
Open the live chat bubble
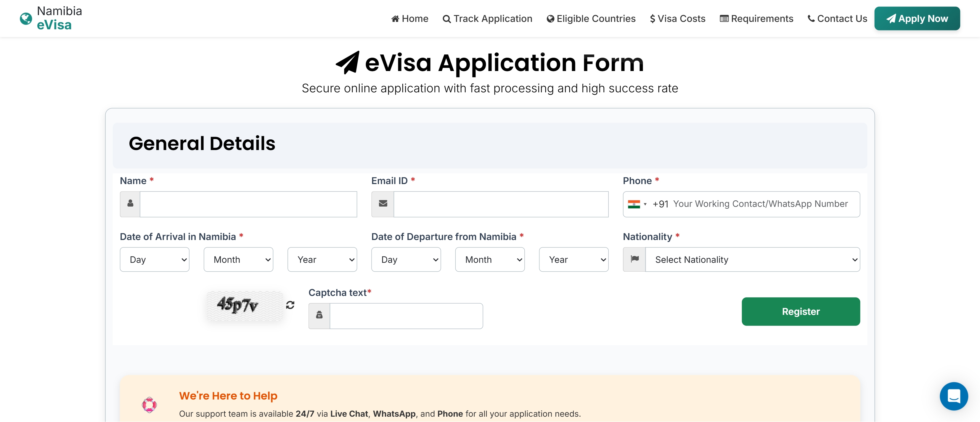click(954, 396)
